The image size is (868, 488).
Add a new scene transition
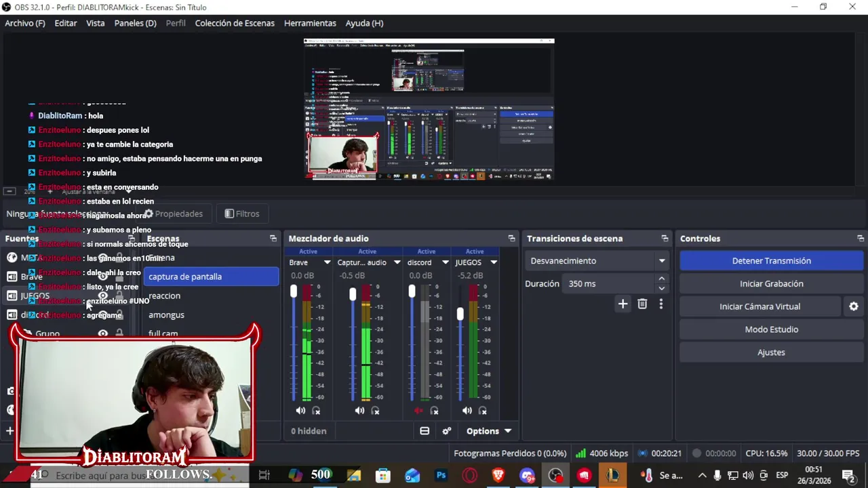623,304
